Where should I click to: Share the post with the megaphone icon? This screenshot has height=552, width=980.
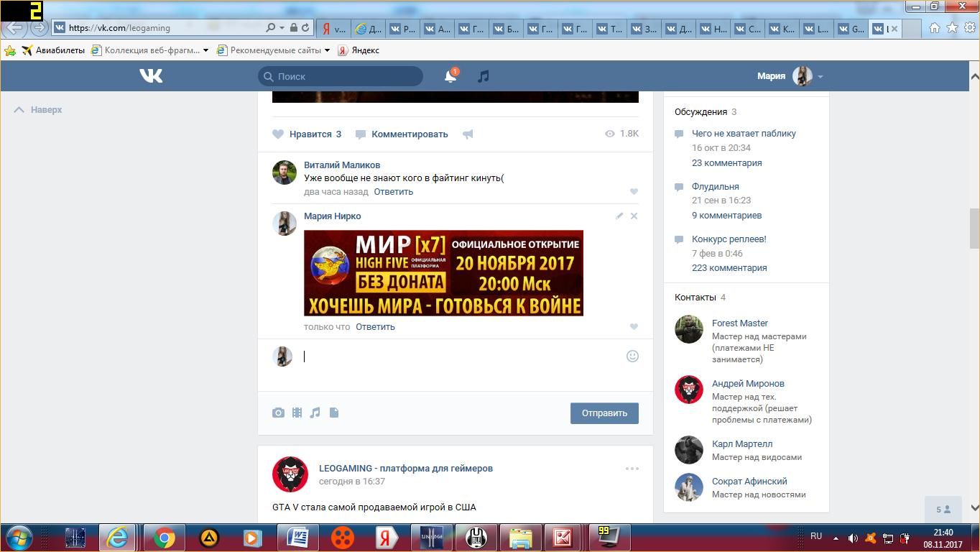[x=468, y=134]
